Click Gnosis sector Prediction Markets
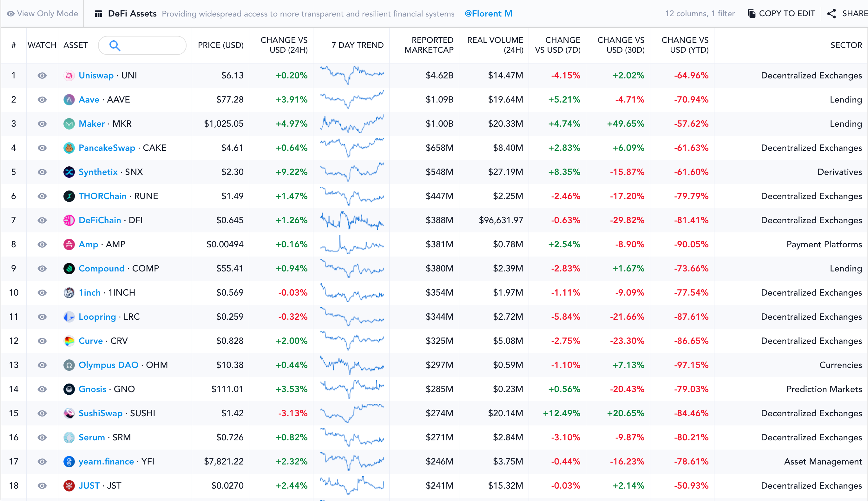 tap(824, 389)
